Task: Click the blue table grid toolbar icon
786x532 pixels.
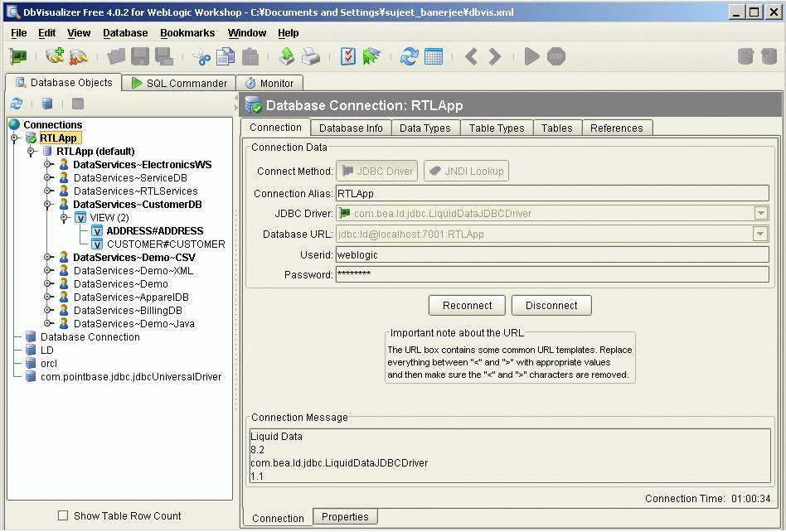Action: 434,56
